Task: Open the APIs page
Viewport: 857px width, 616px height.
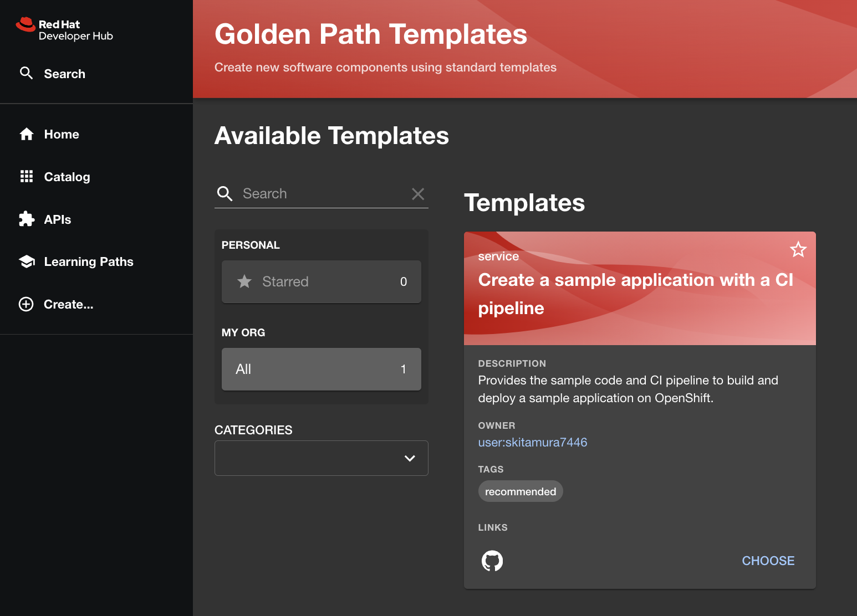Action: point(96,219)
